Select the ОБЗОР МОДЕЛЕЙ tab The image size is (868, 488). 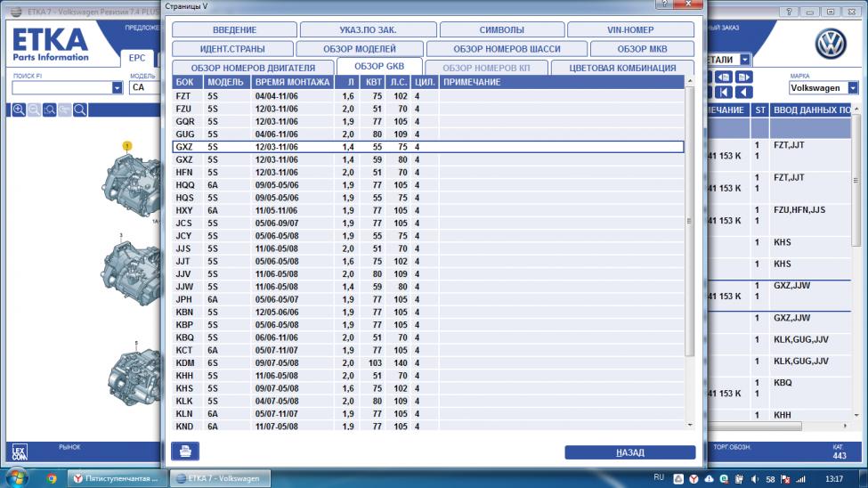(360, 49)
